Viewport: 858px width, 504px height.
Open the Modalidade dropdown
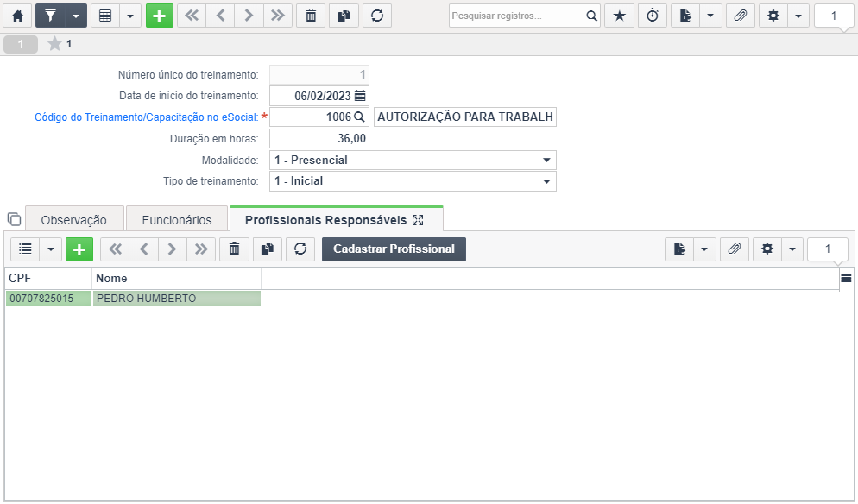413,161
